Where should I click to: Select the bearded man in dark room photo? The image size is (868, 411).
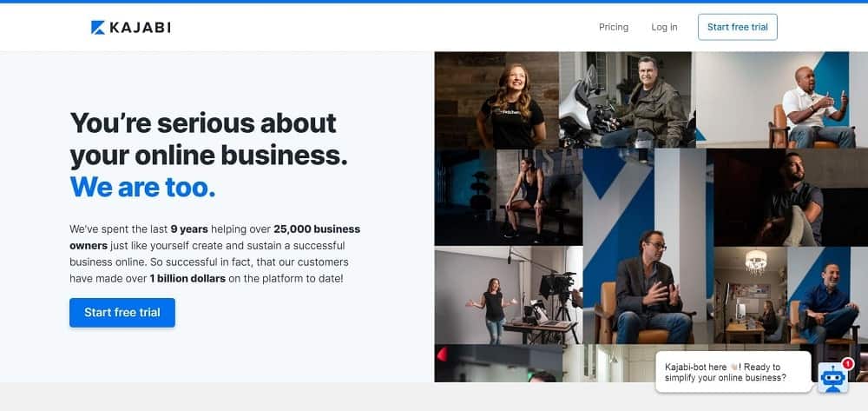[791, 196]
